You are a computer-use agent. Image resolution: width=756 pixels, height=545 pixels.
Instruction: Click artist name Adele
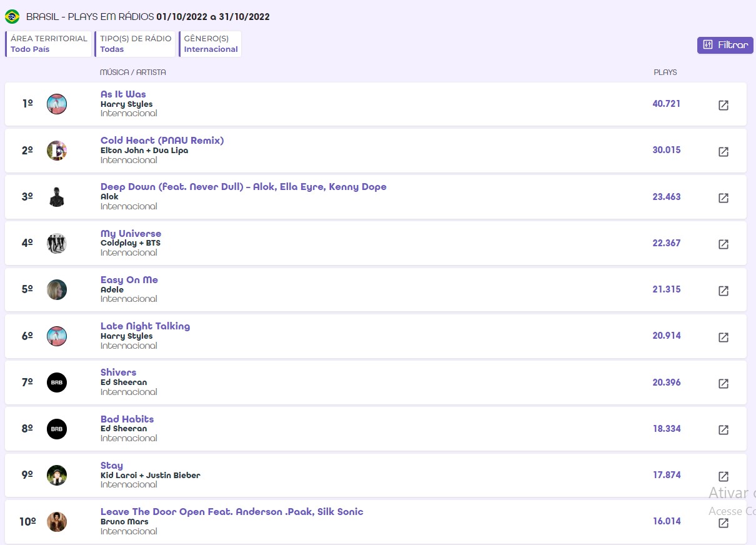(x=112, y=289)
